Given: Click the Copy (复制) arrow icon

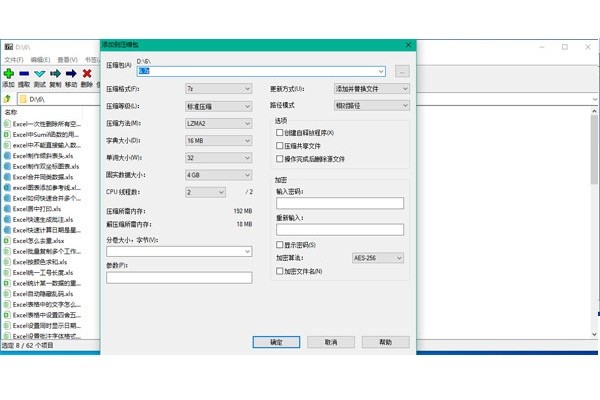Looking at the screenshot, I should click(x=56, y=73).
